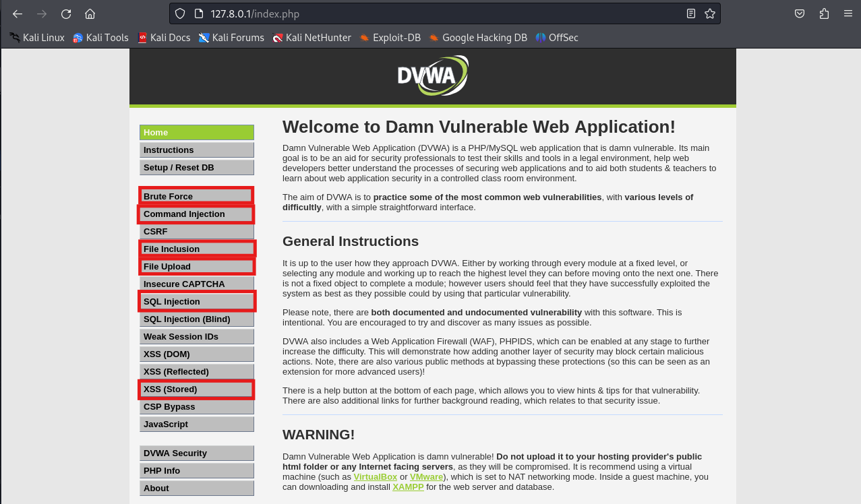Click the DVWA logo in the header
The image size is (861, 504).
(432, 75)
